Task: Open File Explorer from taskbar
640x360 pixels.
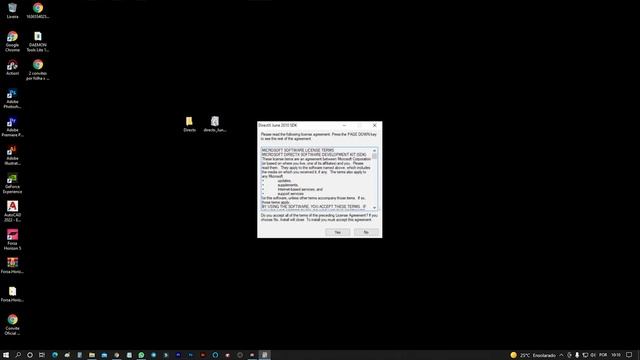Action: tap(92, 355)
